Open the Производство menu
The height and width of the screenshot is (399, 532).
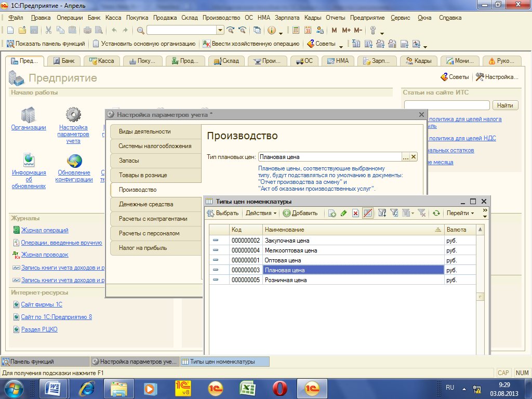click(x=221, y=18)
